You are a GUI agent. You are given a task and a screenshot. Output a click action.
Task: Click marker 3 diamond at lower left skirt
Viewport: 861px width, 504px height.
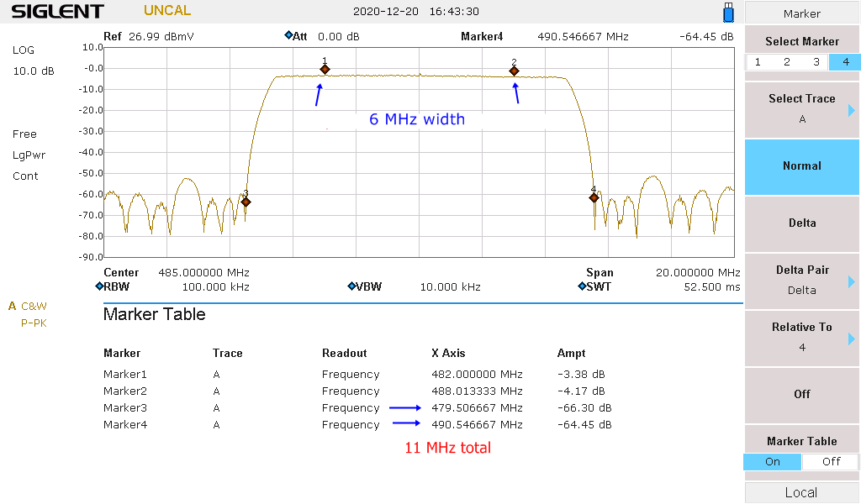click(246, 202)
